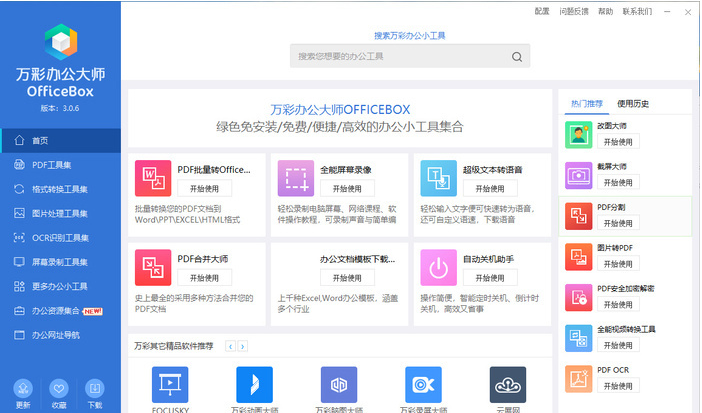702x413 pixels.
Task: Click the search magnifier icon
Action: point(517,57)
